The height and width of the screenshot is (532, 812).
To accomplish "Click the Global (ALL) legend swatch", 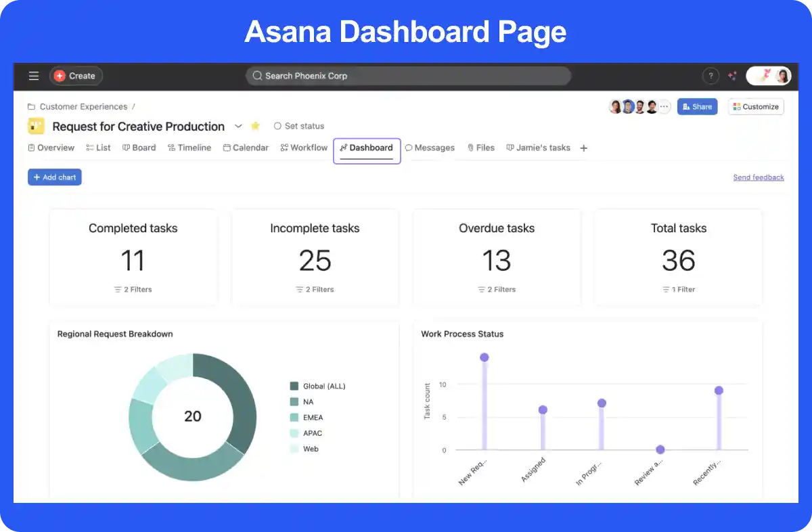I will [294, 386].
